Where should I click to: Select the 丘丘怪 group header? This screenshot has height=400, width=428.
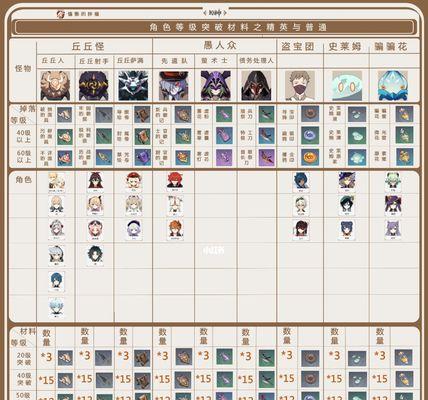point(88,46)
